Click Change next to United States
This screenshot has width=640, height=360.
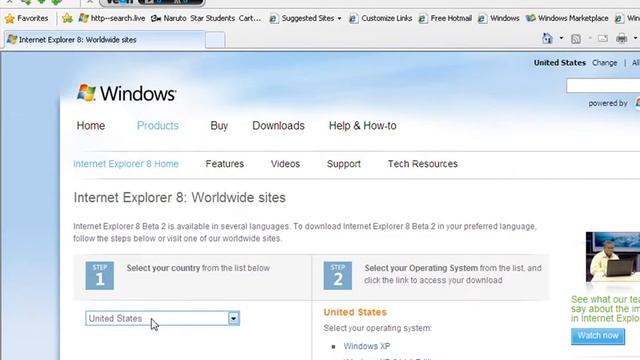[604, 63]
